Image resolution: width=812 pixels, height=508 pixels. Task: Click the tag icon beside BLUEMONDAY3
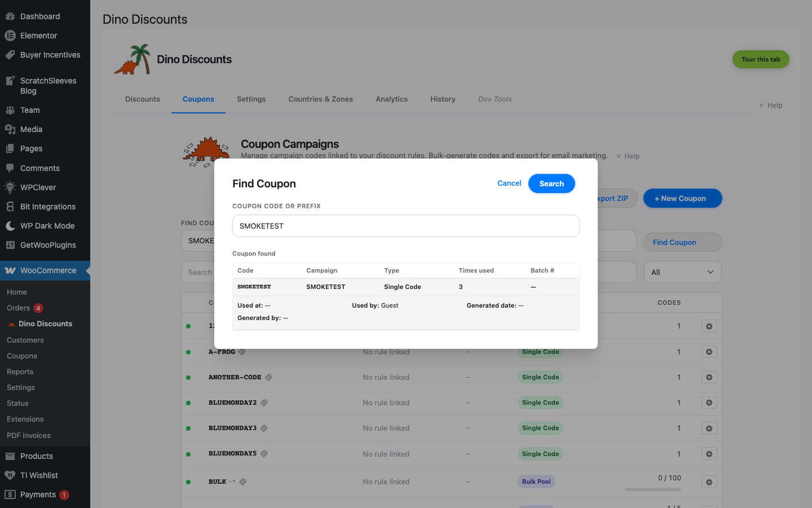(x=264, y=428)
